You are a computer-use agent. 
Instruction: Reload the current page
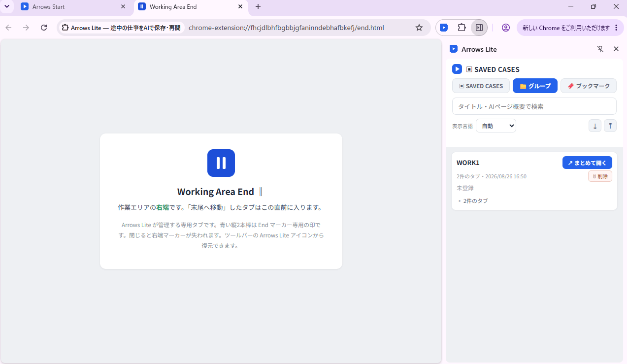click(x=44, y=28)
